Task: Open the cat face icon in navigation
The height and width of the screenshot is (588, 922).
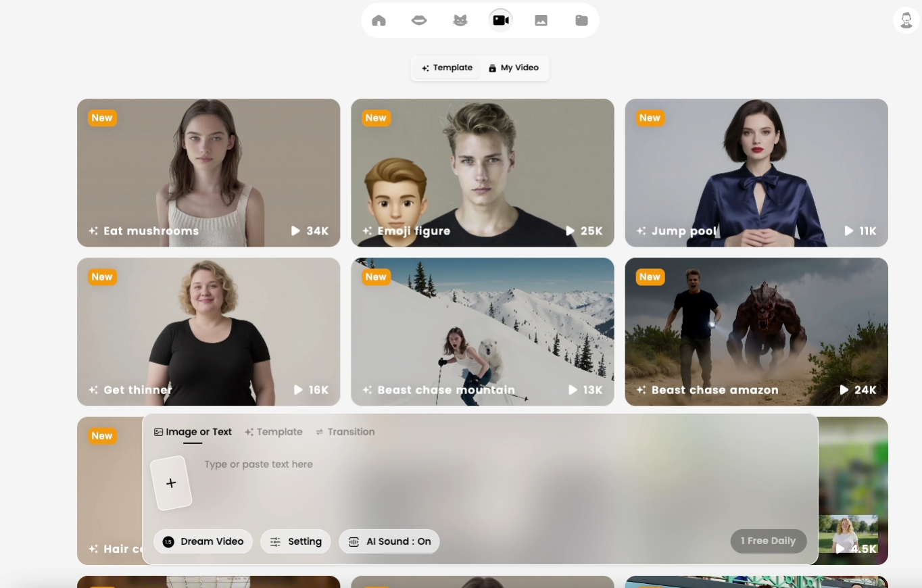Action: [460, 20]
